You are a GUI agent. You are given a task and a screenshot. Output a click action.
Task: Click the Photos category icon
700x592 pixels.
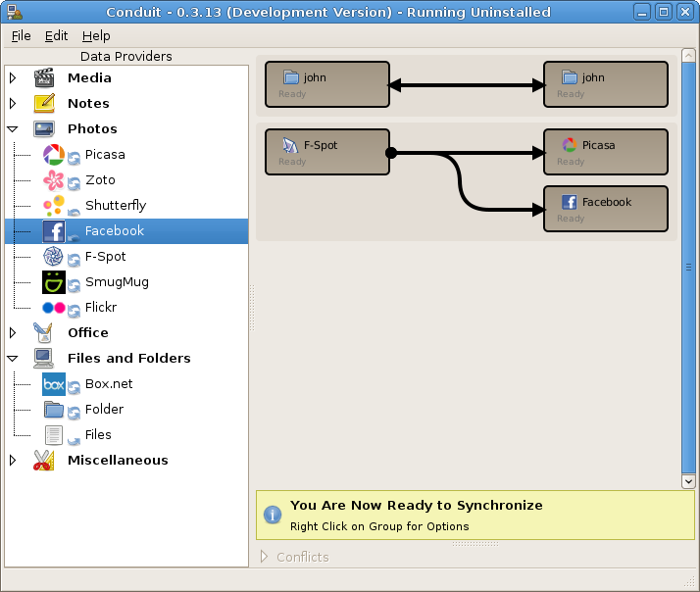pos(44,128)
